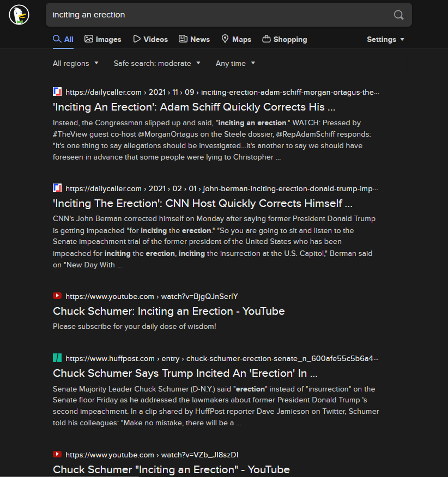Viewport: 448px width, 477px height.
Task: Switch to the All results tab
Action: [63, 39]
